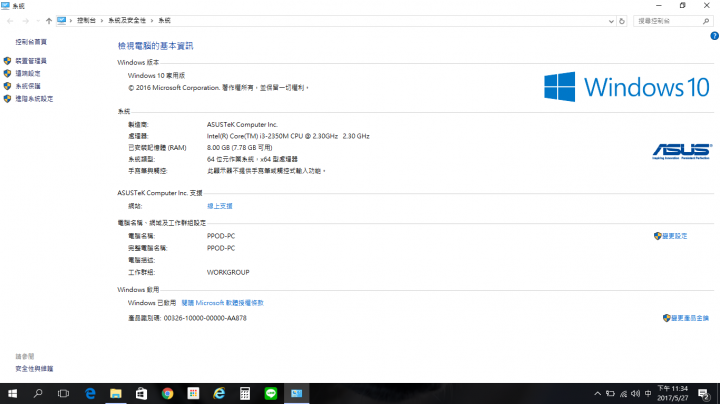
Task: Click the Up one level arrow
Action: (x=49, y=21)
